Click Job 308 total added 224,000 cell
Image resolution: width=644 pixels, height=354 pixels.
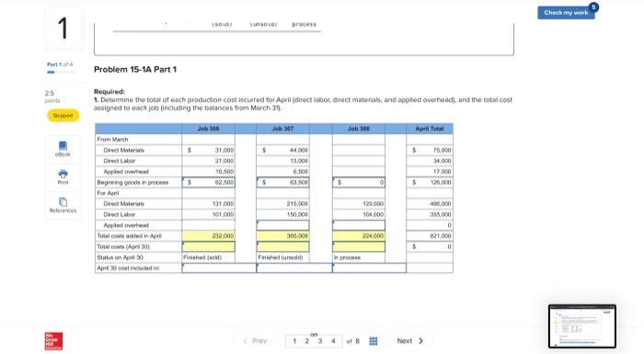359,235
